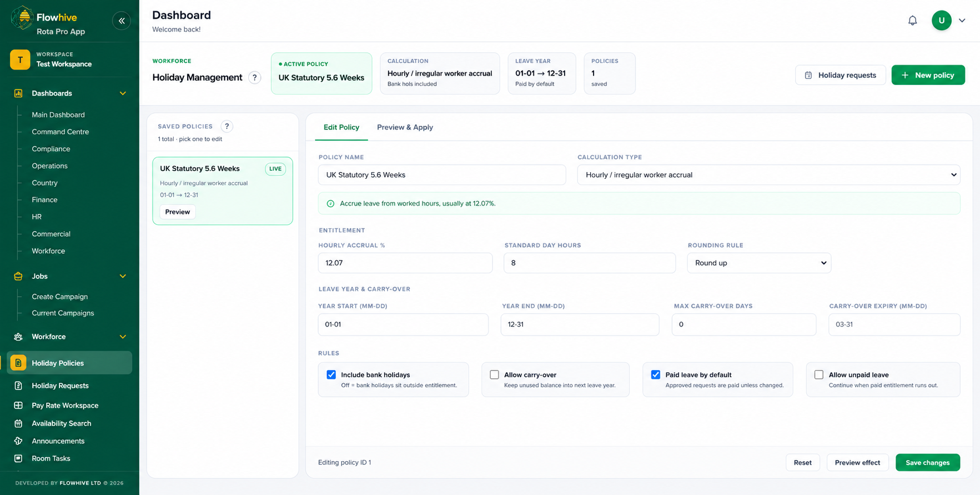The image size is (980, 495).
Task: Click the Reset button
Action: [x=802, y=462]
